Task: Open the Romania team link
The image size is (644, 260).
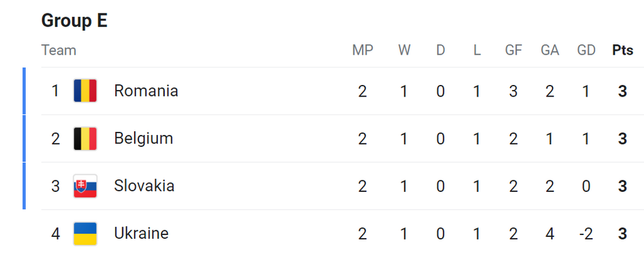Action: pos(146,91)
